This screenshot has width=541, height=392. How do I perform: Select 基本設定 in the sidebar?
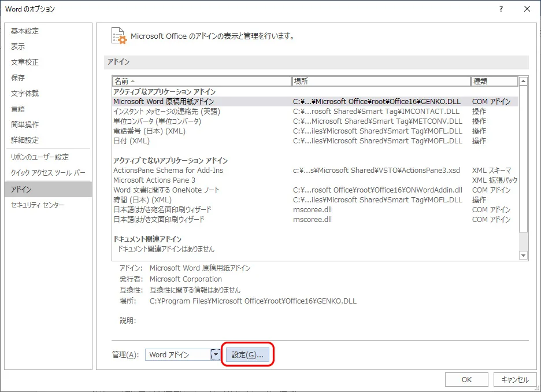tap(25, 31)
